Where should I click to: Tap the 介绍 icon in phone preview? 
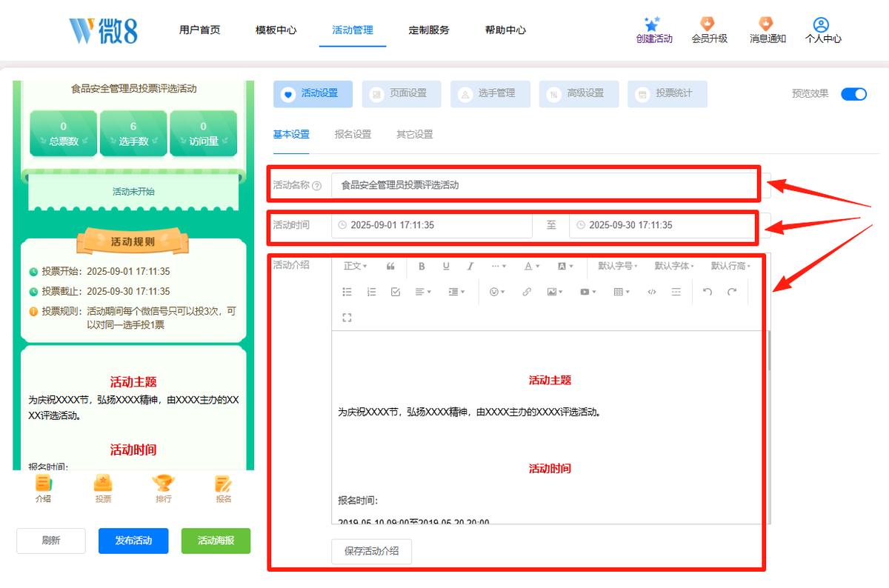43,489
